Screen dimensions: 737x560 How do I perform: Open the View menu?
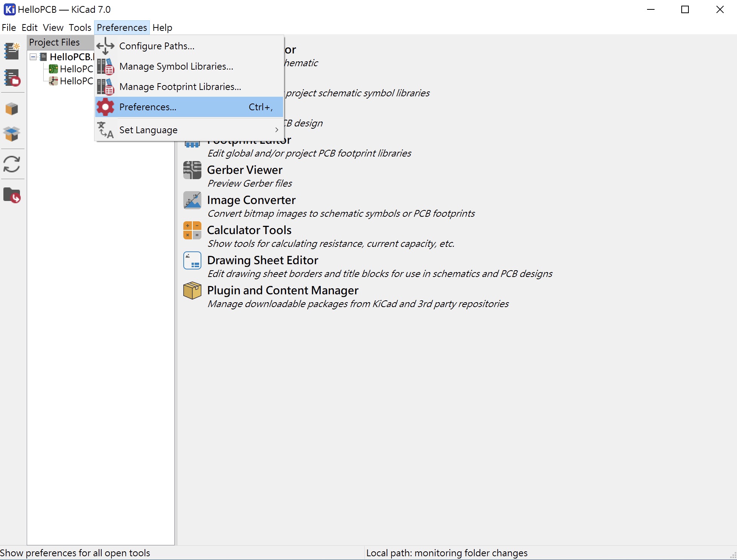point(53,27)
